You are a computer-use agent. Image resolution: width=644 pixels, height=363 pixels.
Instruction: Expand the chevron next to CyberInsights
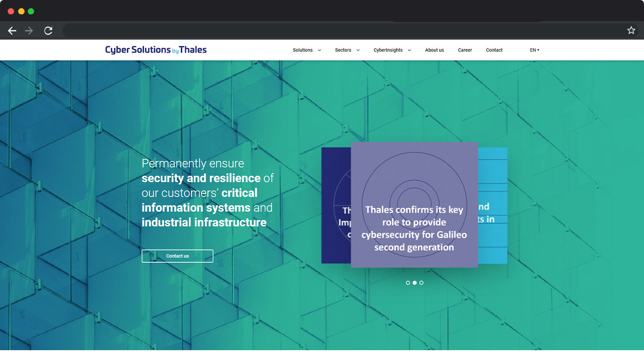(409, 50)
